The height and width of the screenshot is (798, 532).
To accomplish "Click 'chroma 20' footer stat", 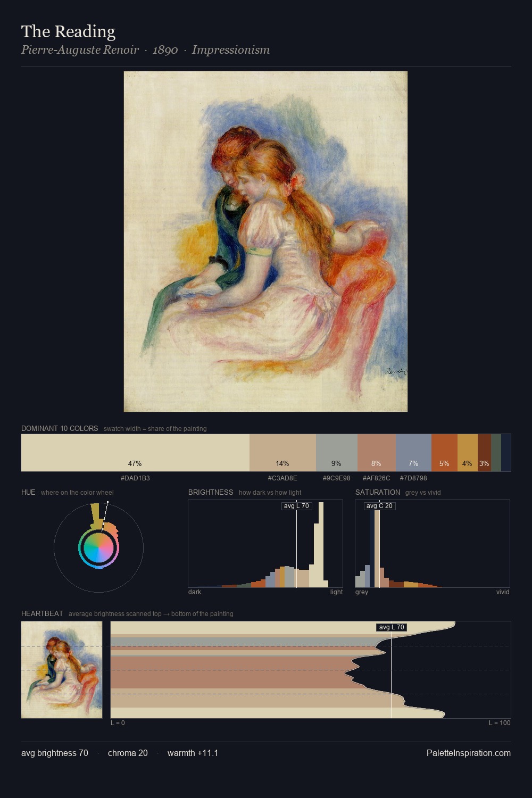I will click(128, 753).
